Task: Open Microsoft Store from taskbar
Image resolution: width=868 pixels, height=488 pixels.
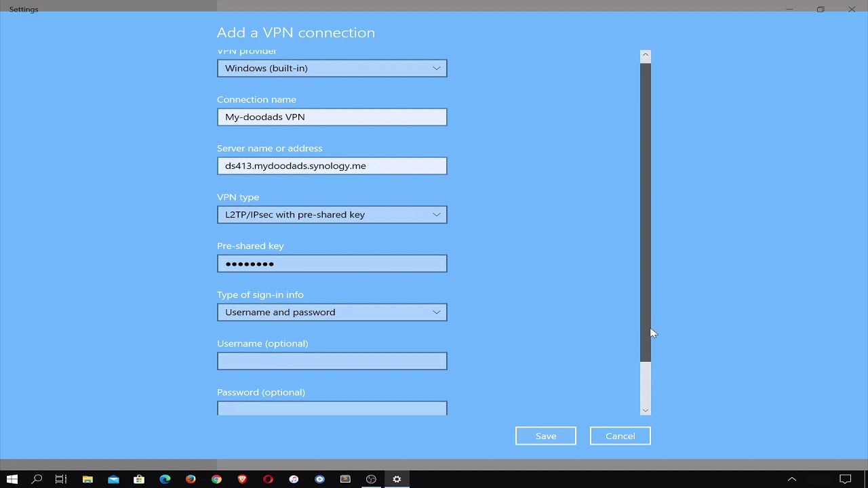Action: coord(139,479)
